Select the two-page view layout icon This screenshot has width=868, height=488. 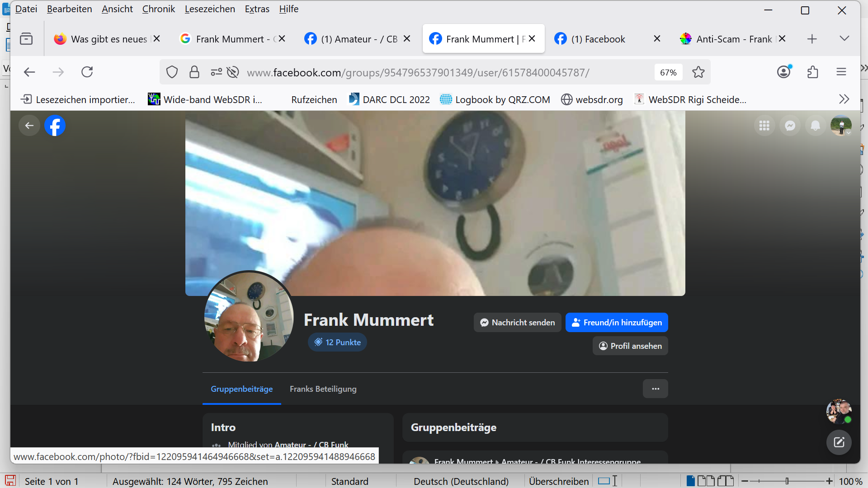point(706,481)
